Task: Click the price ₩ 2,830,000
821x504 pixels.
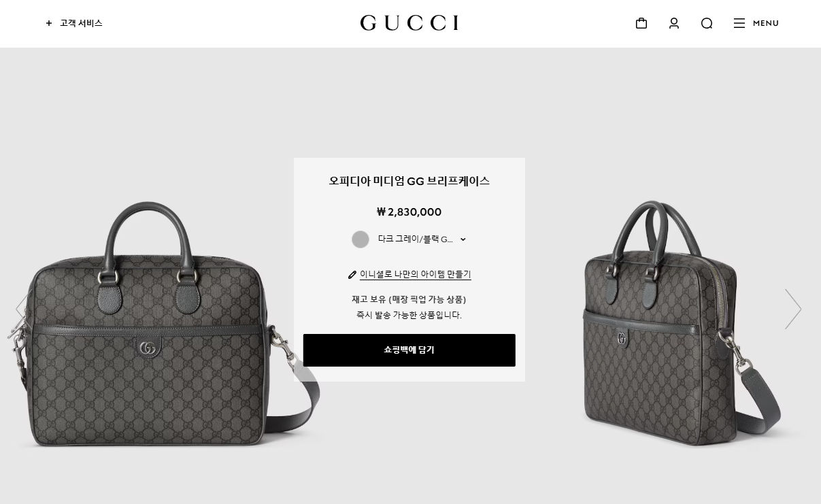Action: pos(409,212)
